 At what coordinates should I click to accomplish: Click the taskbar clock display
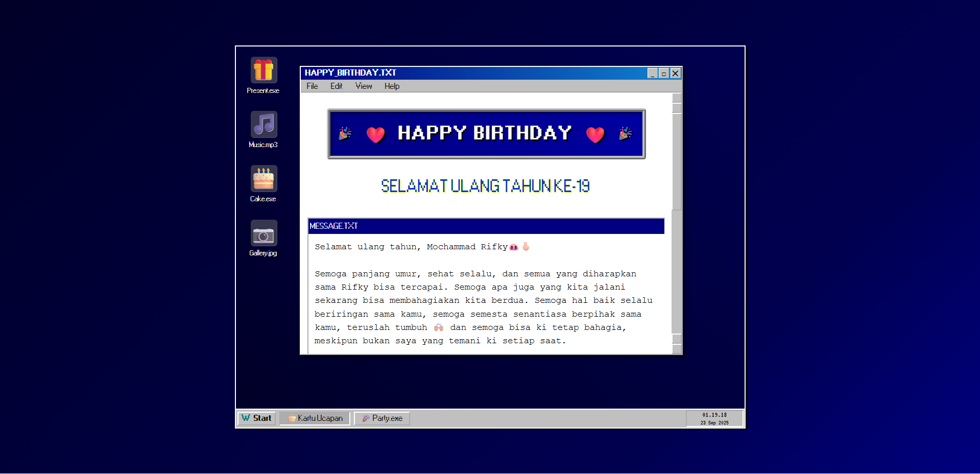point(714,418)
